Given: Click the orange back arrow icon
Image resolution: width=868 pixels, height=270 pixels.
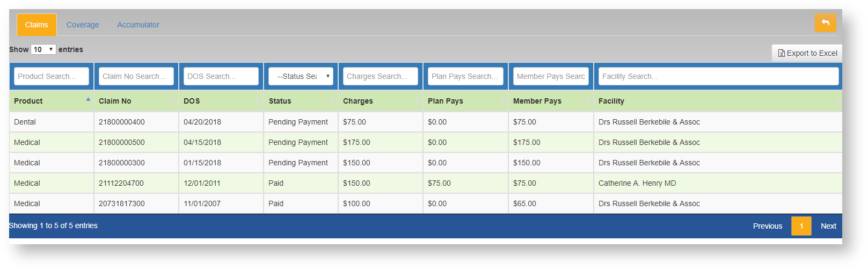Looking at the screenshot, I should pyautogui.click(x=825, y=23).
